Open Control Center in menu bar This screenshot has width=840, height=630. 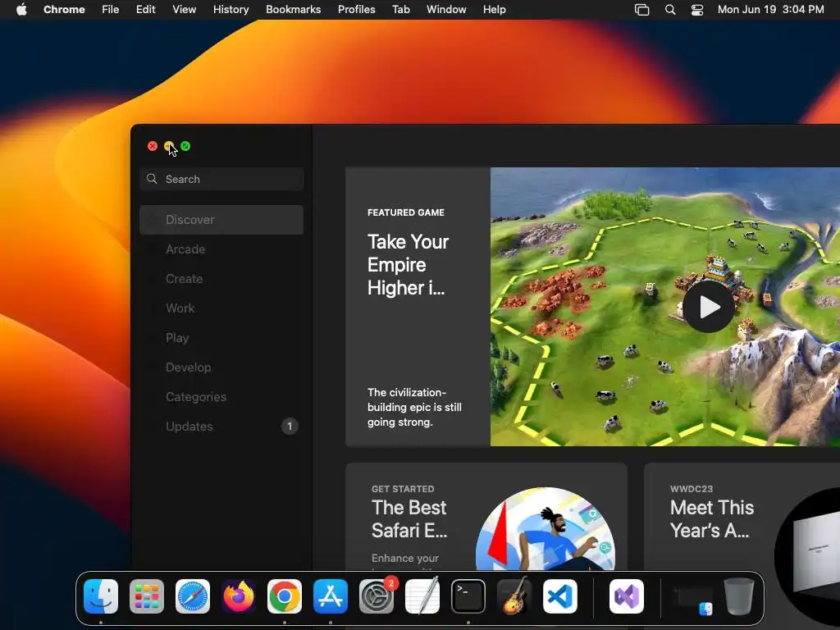697,10
